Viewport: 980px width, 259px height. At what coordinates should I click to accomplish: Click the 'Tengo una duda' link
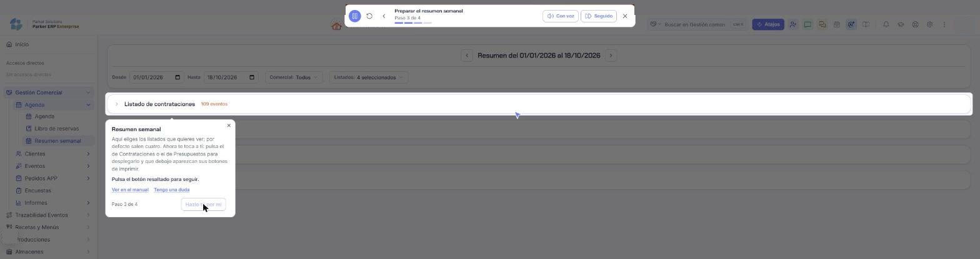click(171, 190)
